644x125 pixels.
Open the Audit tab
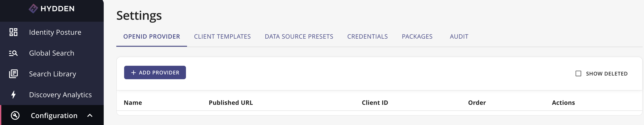pos(459,36)
